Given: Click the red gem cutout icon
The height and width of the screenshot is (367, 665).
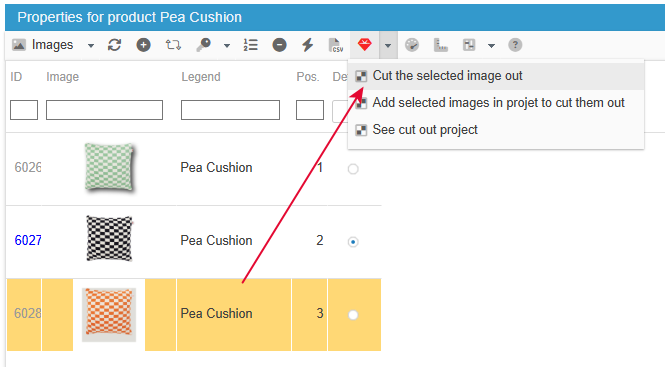Looking at the screenshot, I should tap(364, 44).
